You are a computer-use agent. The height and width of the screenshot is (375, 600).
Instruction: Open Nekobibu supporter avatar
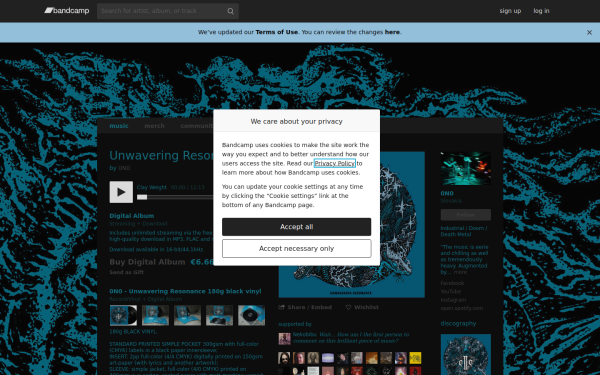coord(284,339)
